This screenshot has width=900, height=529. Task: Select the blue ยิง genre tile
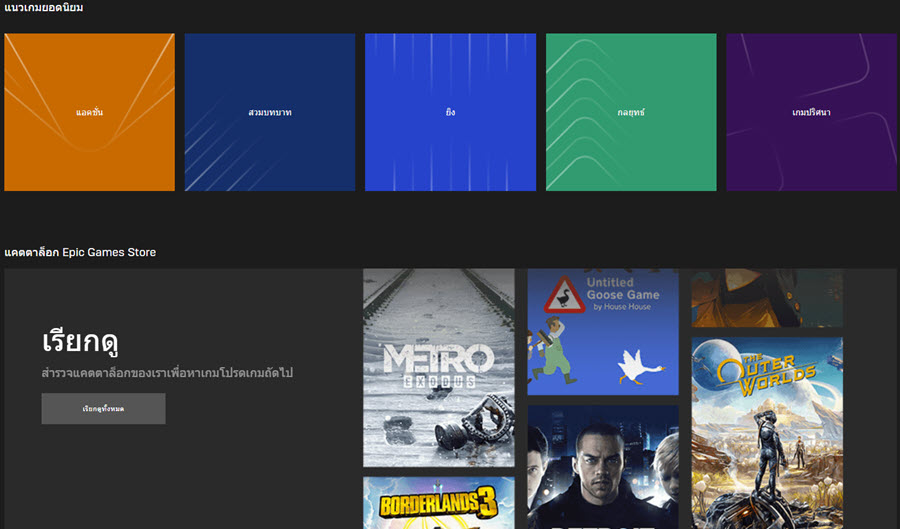[451, 112]
